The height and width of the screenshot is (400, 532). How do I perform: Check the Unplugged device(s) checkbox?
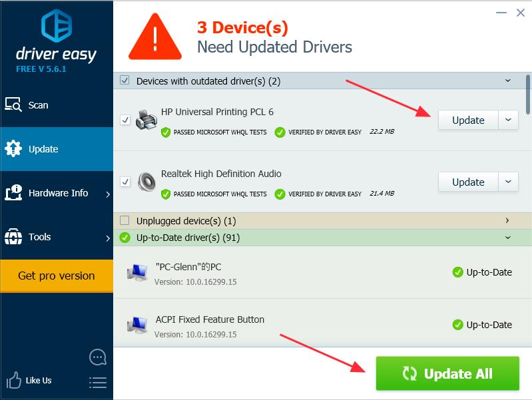125,221
